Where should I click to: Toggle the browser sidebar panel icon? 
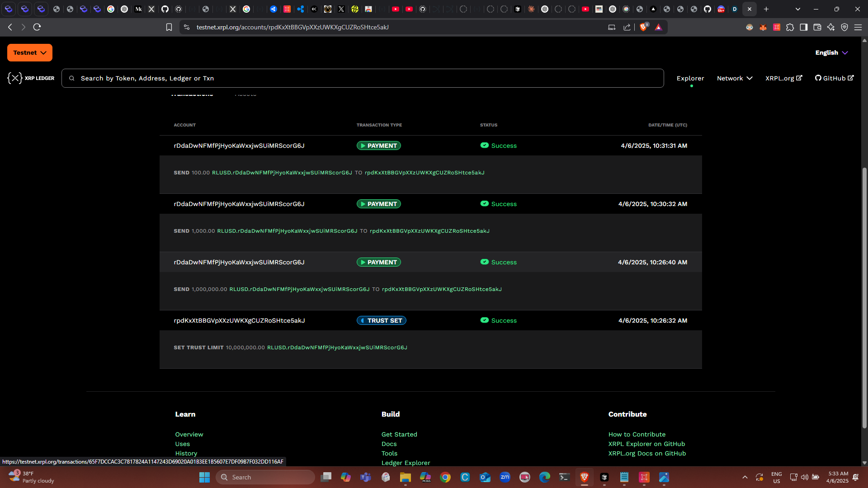tap(803, 27)
